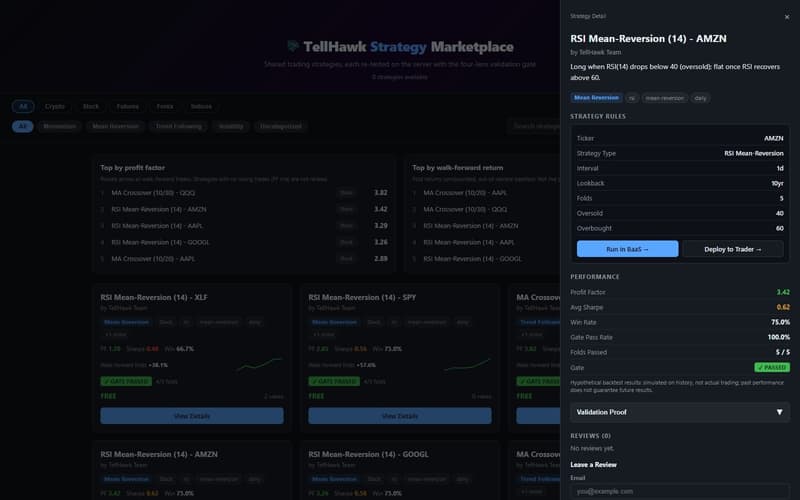Viewport: 800px width, 500px height.
Task: Click the Lookback value 10yr
Action: click(x=777, y=183)
